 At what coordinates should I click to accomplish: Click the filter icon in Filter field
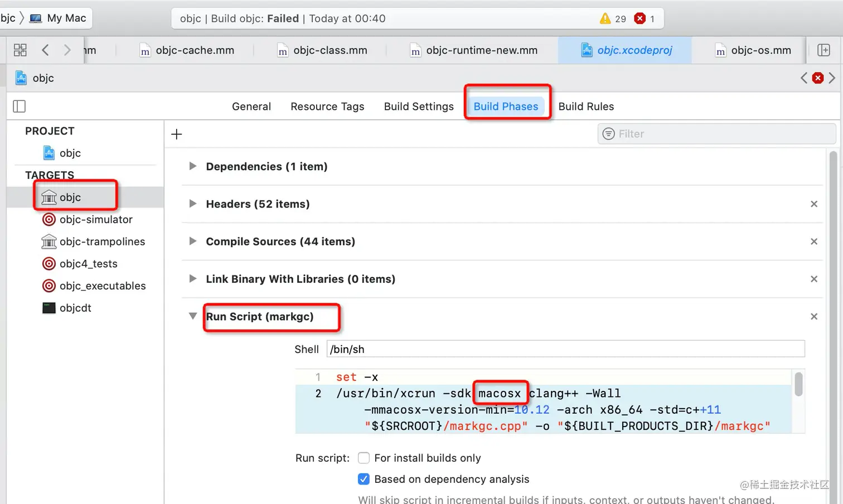609,134
